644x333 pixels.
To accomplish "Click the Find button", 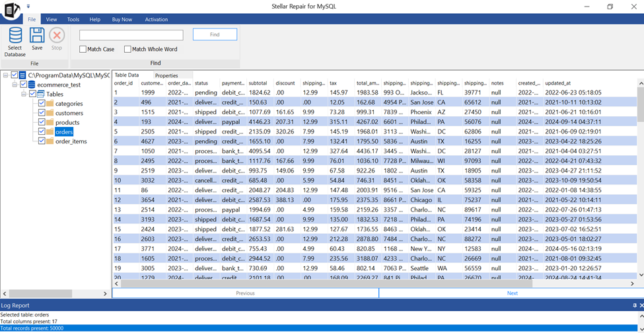I will [x=215, y=34].
